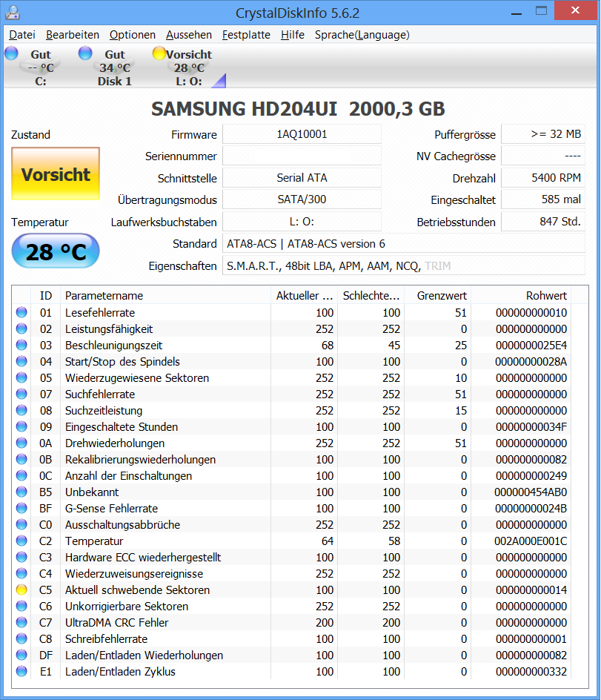
Task: Click the blue status orb for Disk 1
Action: pyautogui.click(x=84, y=53)
